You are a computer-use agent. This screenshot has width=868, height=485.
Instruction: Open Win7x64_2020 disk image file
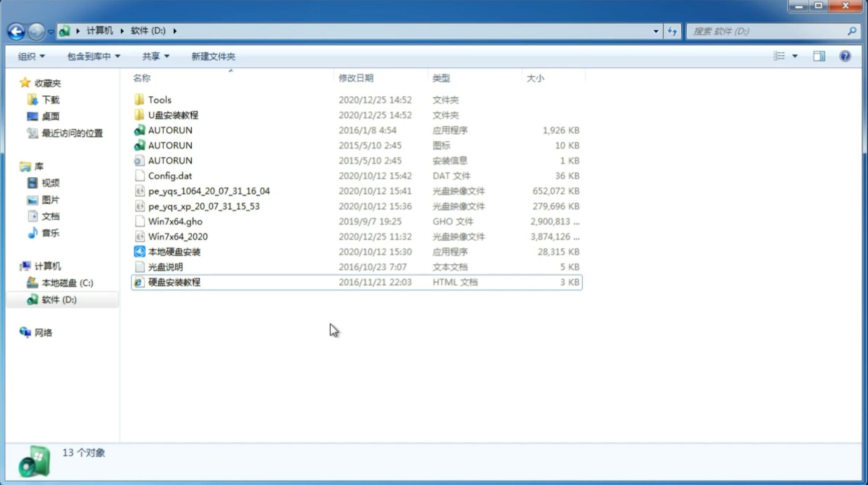coord(177,237)
